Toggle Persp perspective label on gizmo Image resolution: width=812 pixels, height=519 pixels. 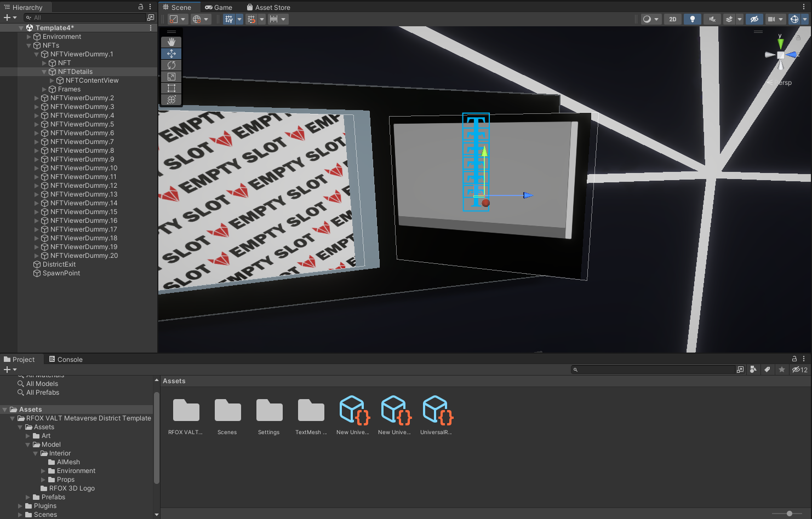[x=784, y=83]
